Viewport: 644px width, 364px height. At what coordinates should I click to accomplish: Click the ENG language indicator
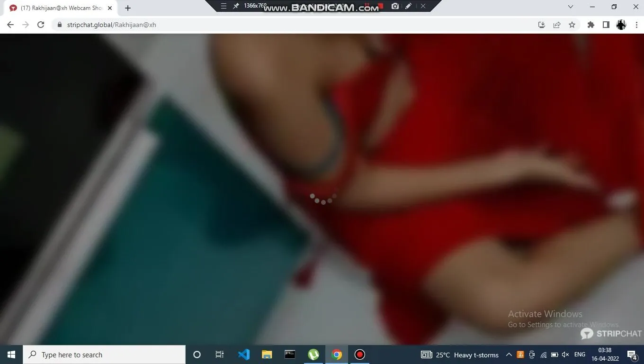[x=580, y=355]
